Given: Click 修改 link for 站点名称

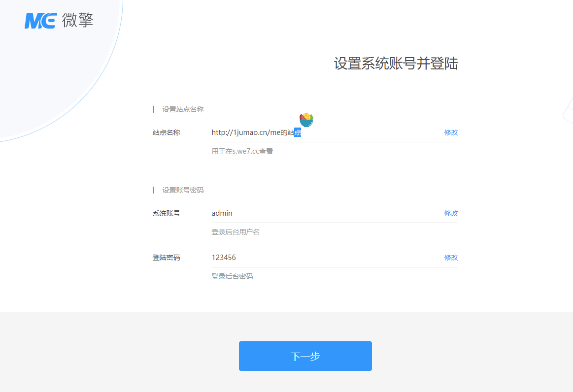Looking at the screenshot, I should (x=451, y=132).
